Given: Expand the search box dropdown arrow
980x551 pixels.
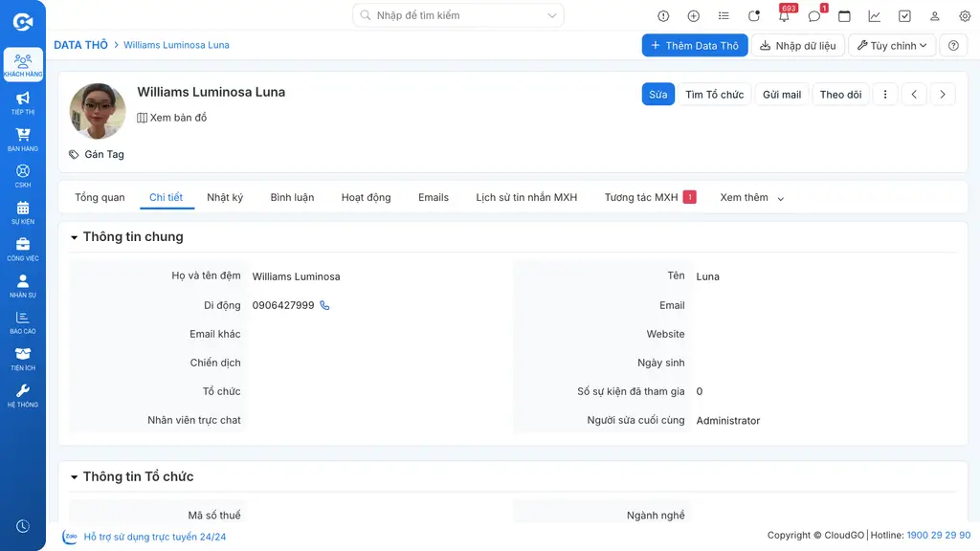Looking at the screenshot, I should coord(552,15).
